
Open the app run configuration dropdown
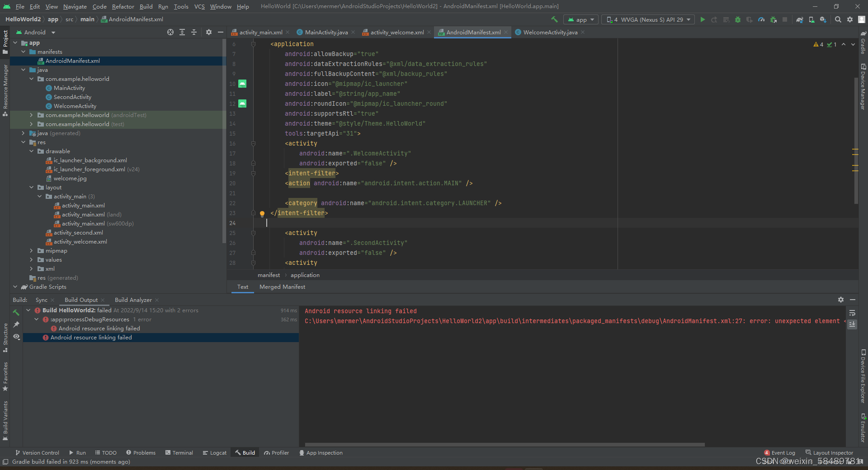tap(581, 19)
